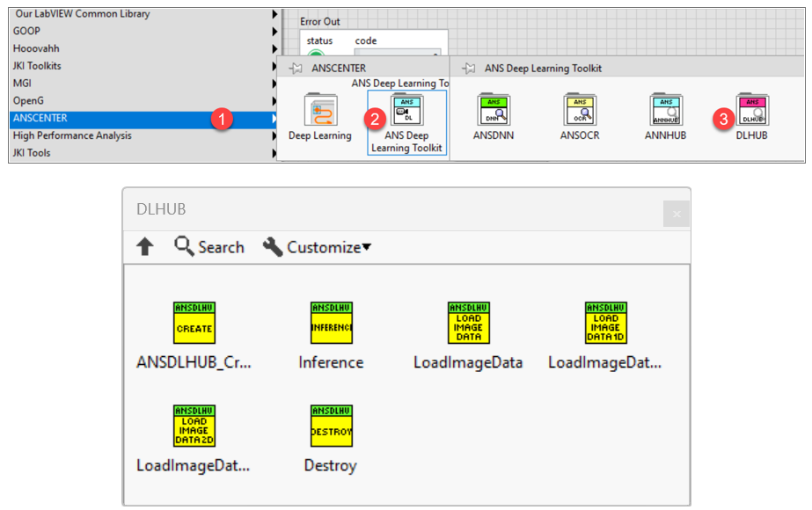Pick the Inference VI

coord(331,323)
